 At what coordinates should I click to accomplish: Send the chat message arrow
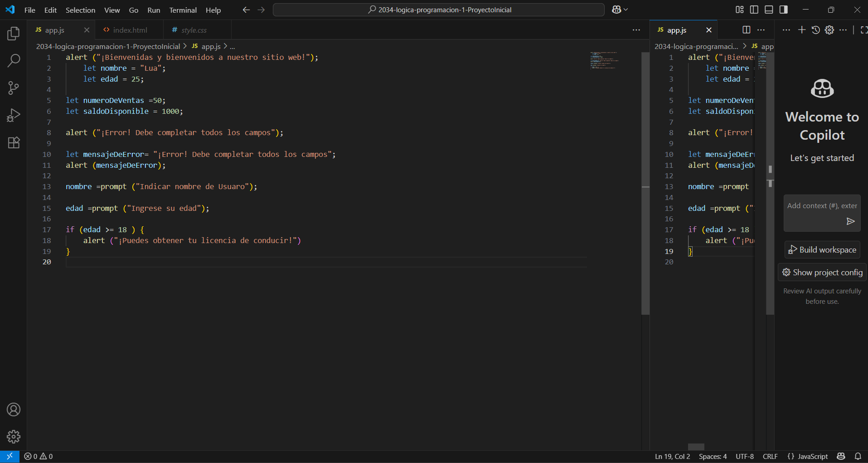click(x=851, y=221)
